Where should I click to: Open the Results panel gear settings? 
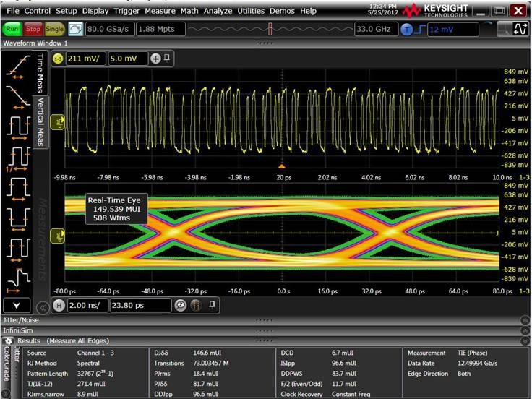pyautogui.click(x=8, y=340)
